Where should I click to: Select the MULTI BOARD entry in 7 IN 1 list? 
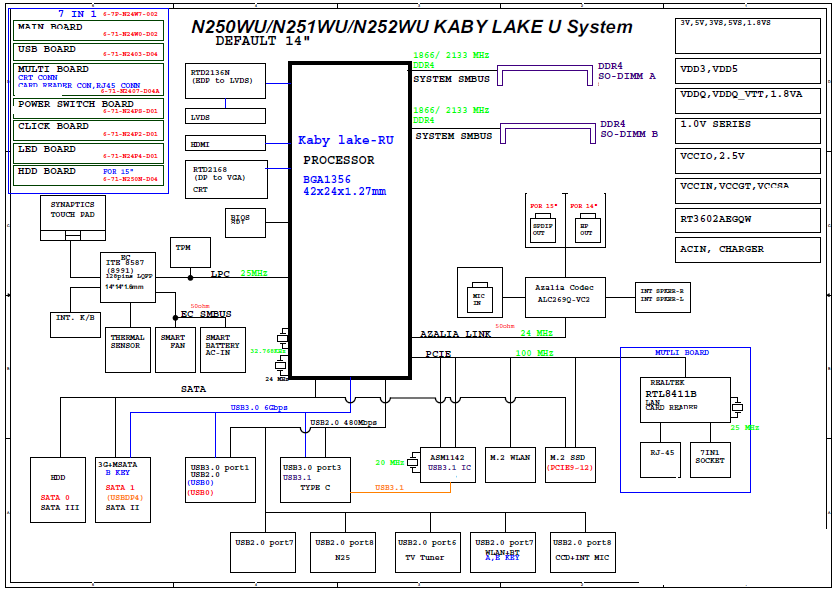pos(89,79)
